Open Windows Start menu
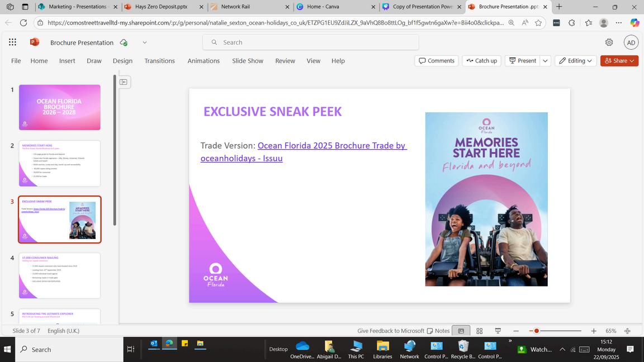Screen dimensions: 644x362 pyautogui.click(x=7, y=349)
